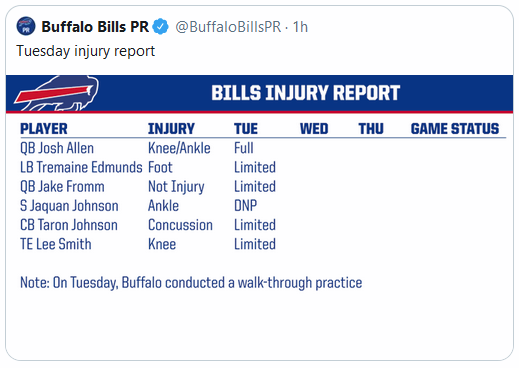Click the WED column header
The image size is (519, 368).
coord(314,129)
